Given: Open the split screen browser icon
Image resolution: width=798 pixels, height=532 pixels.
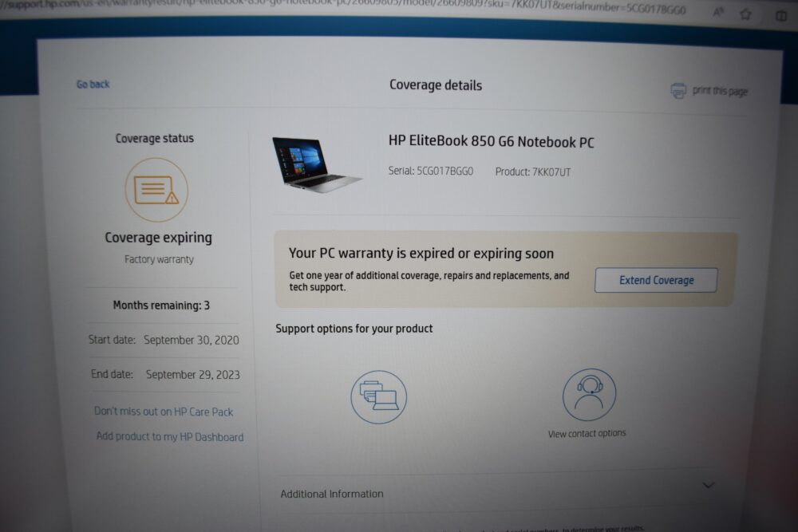Looking at the screenshot, I should 780,16.
